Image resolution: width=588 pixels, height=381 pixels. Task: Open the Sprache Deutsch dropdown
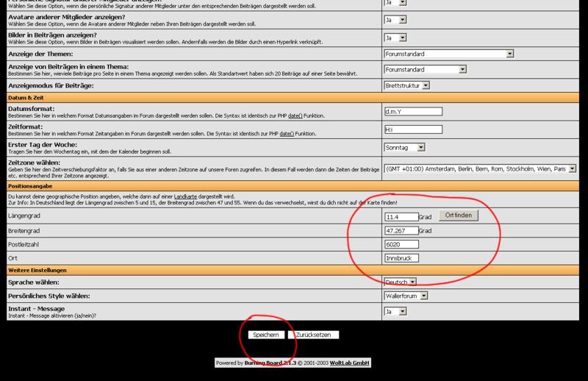click(401, 282)
